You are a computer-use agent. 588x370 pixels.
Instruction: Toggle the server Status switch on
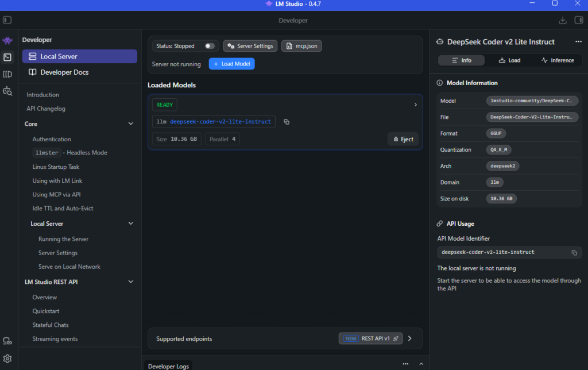pyautogui.click(x=210, y=46)
